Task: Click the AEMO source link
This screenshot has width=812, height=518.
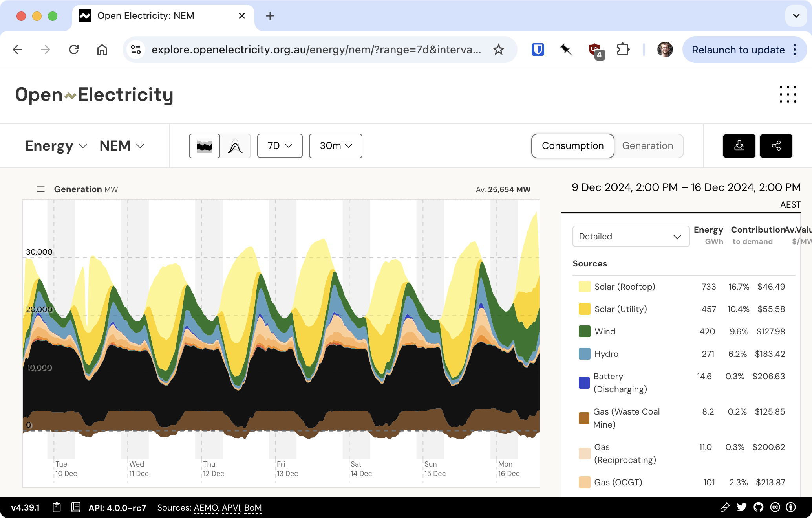Action: click(206, 508)
